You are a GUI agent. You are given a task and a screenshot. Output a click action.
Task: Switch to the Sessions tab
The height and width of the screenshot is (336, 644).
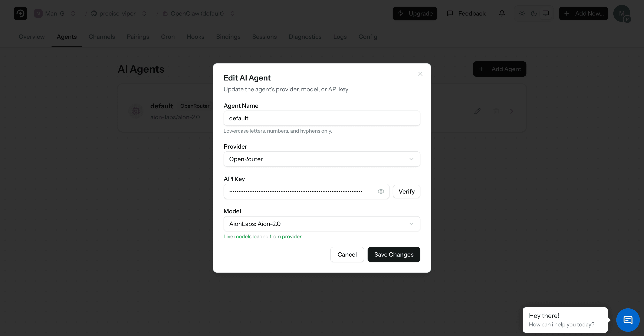tap(264, 36)
